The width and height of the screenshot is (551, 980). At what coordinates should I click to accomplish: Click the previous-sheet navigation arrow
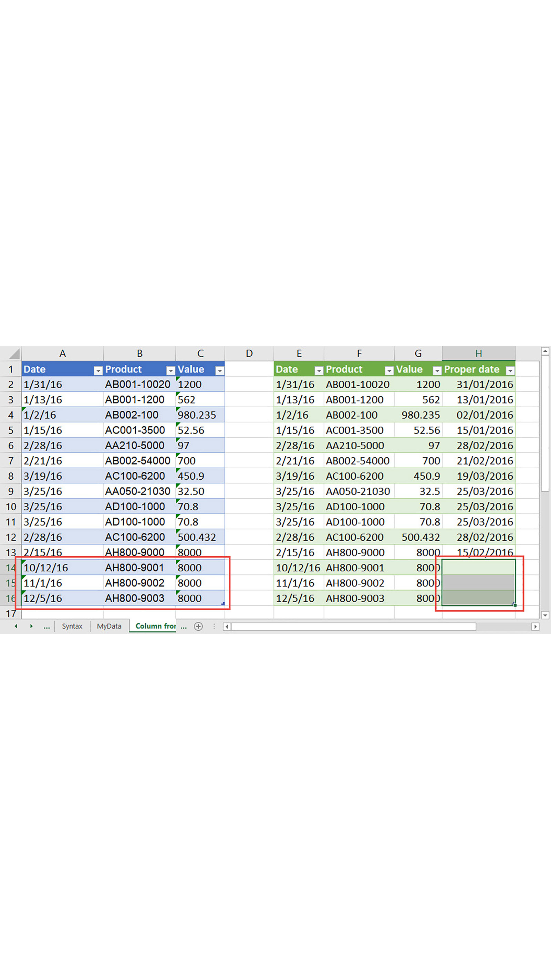point(16,626)
